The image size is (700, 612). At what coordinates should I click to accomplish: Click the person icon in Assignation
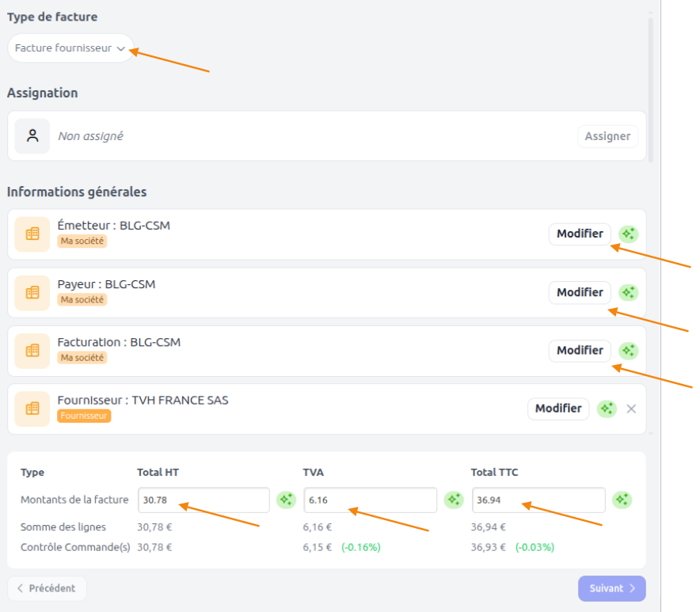(x=32, y=135)
